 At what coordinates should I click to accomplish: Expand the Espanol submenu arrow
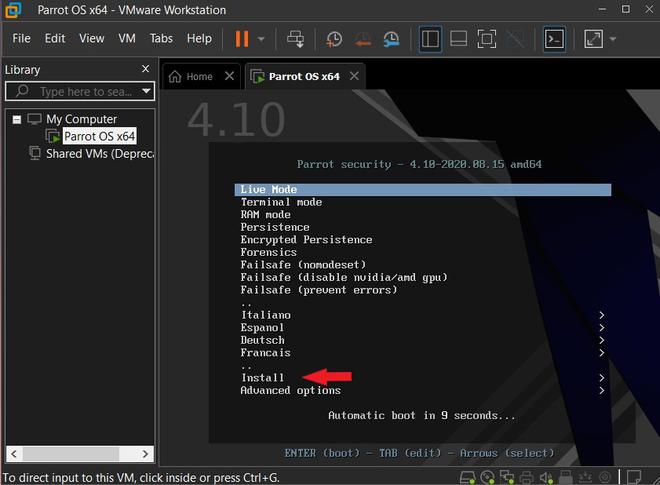(x=601, y=328)
